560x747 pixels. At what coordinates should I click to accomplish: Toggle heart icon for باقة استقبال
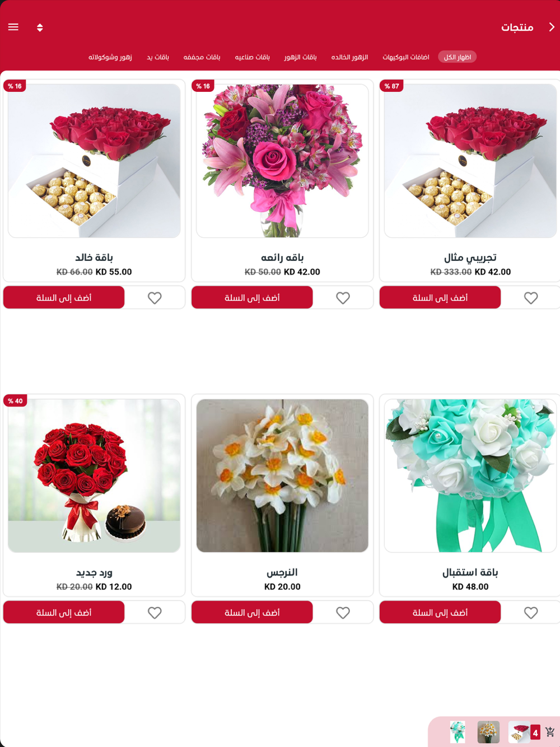pos(531,613)
